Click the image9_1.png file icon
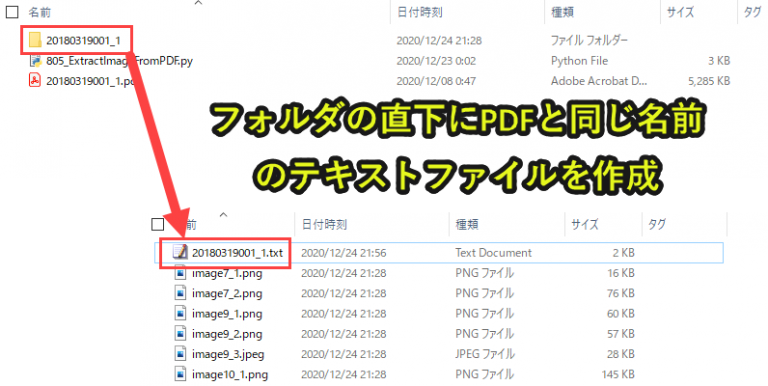The image size is (768, 386). click(x=181, y=314)
